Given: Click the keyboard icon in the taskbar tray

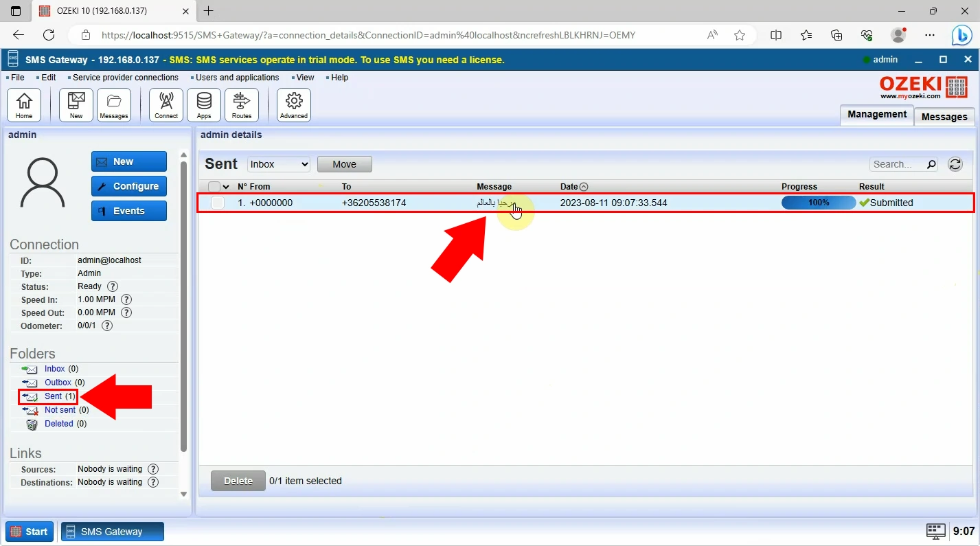Looking at the screenshot, I should (x=936, y=531).
